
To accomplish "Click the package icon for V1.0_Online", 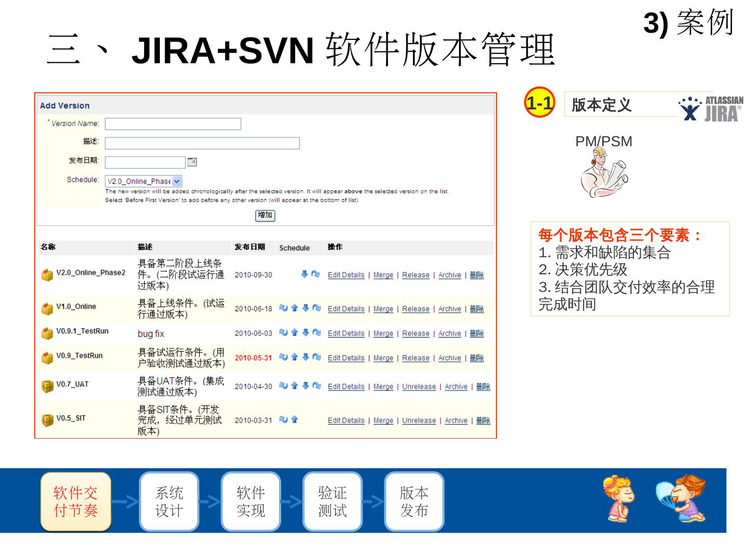I will point(47,309).
